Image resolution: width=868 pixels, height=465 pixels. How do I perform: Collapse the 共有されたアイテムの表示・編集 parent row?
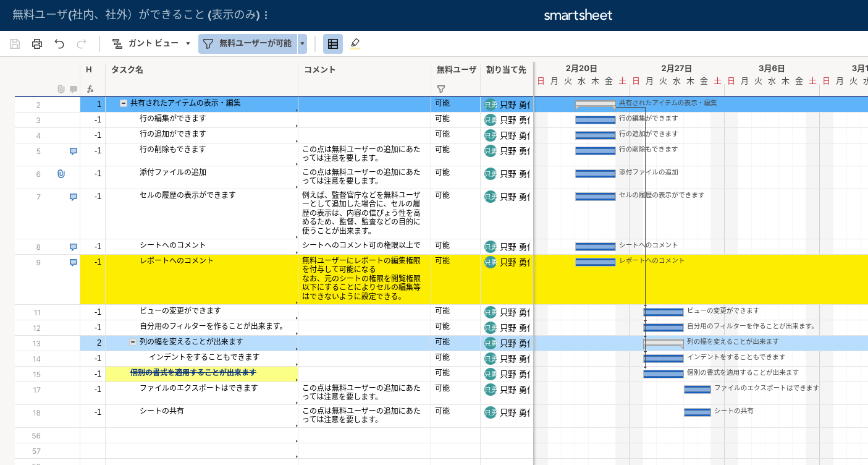pyautogui.click(x=123, y=103)
